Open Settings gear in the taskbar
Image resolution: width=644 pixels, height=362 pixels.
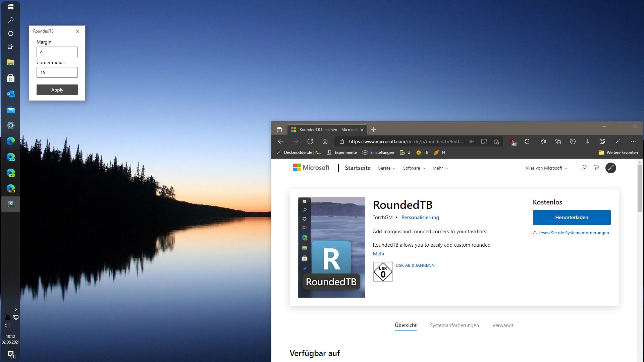click(11, 125)
